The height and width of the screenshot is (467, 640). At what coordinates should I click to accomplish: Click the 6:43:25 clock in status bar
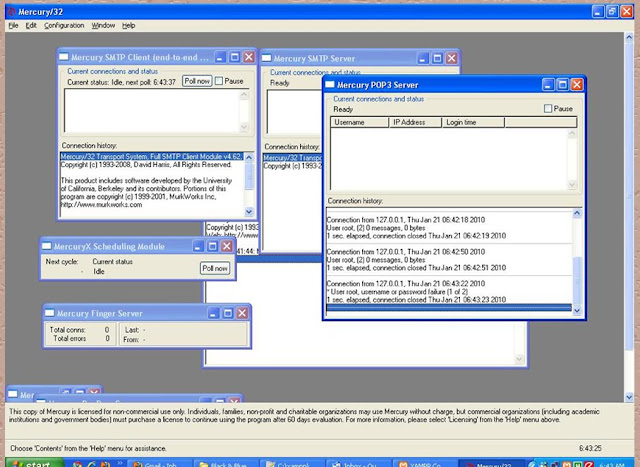(x=590, y=448)
